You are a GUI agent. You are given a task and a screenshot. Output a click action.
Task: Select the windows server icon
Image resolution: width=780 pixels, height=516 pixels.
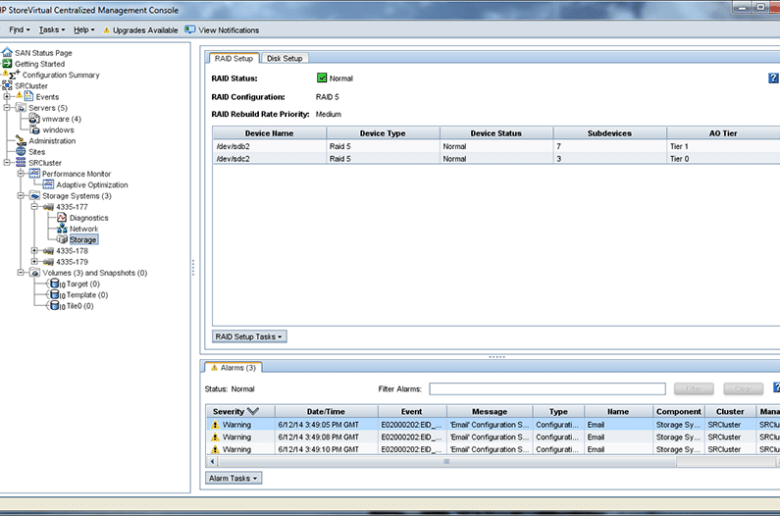coord(35,129)
